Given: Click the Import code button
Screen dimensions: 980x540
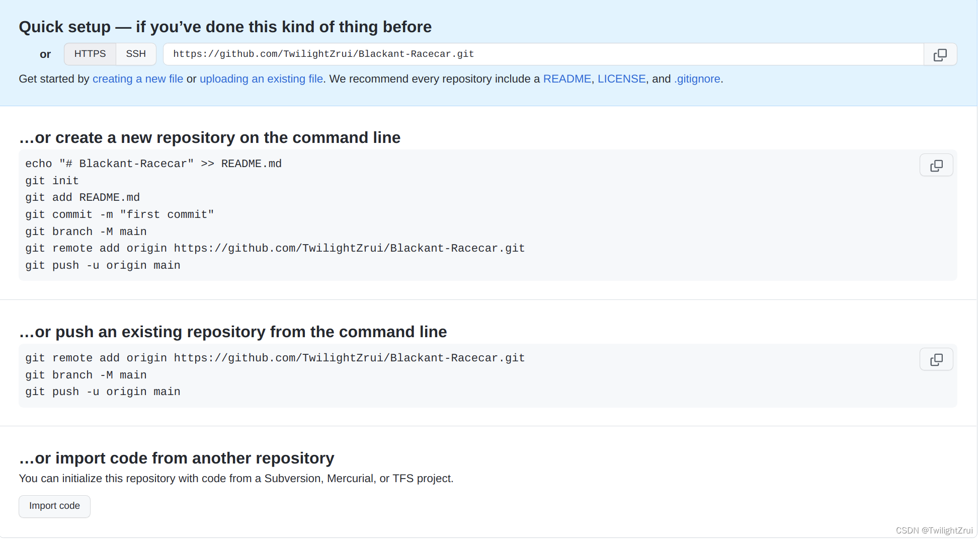Looking at the screenshot, I should pyautogui.click(x=55, y=507).
